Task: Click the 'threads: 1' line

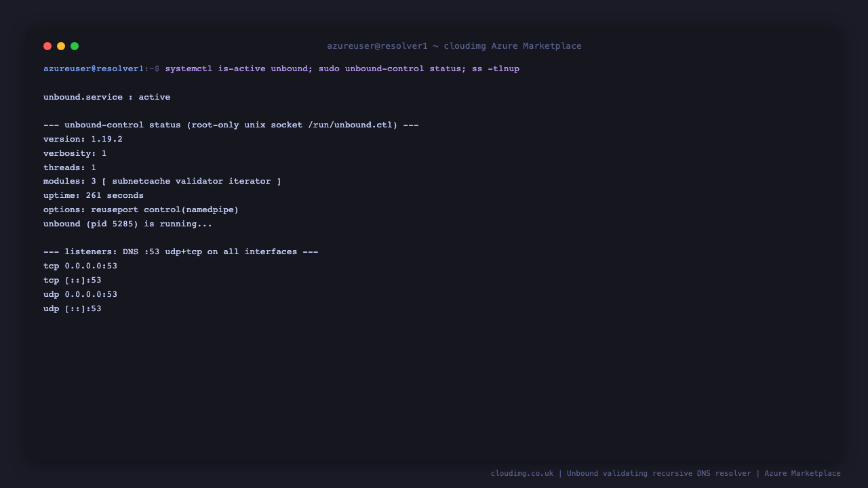Action: coord(70,167)
